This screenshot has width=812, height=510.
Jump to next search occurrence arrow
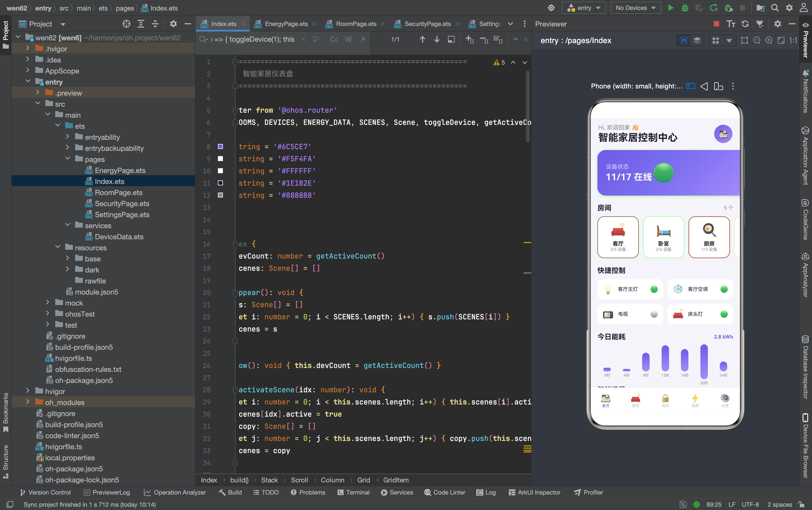437,40
